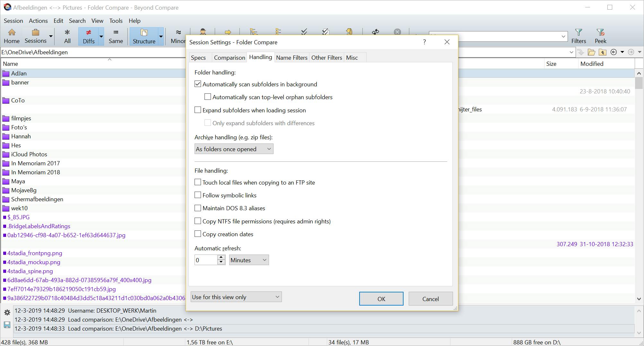Click the Forward navigation arrow icon
The width and height of the screenshot is (644, 346).
coord(631,52)
